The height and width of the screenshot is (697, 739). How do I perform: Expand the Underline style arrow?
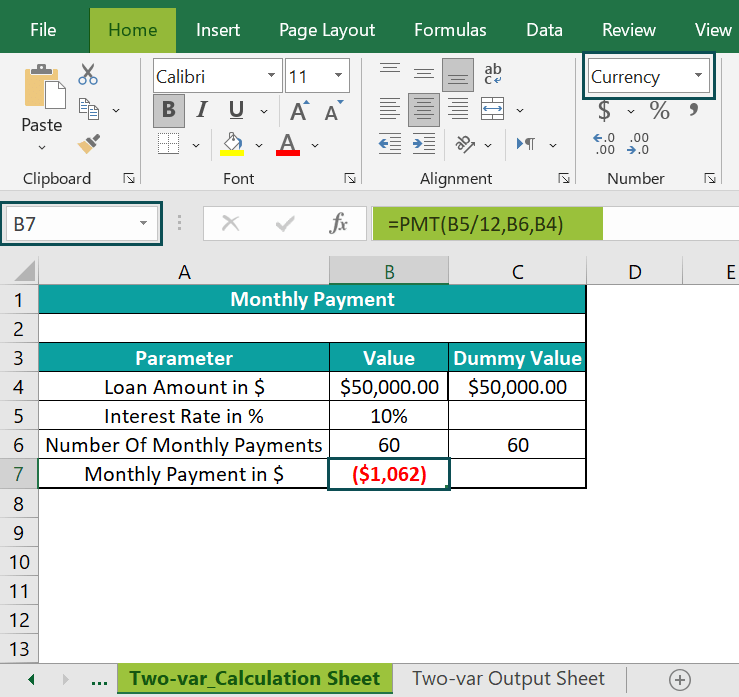[x=264, y=112]
